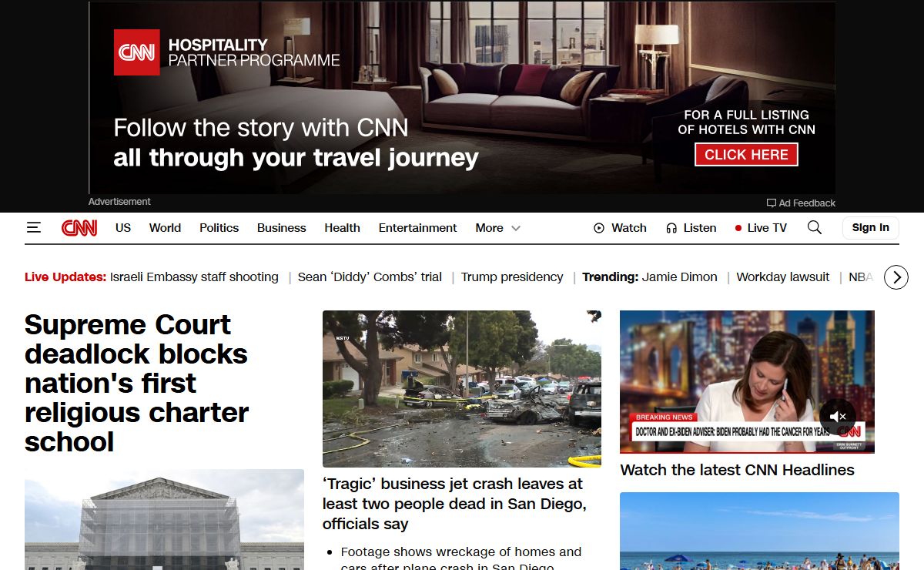Click the Listen headphones icon
The height and width of the screenshot is (570, 924).
coord(671,228)
